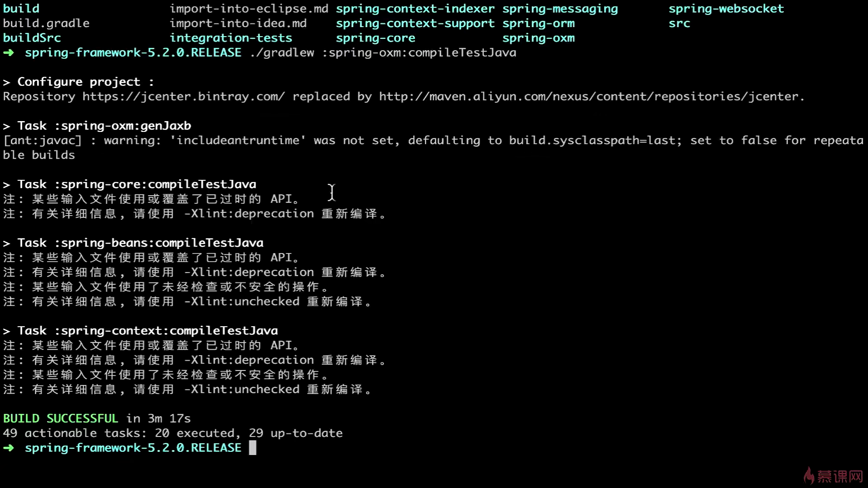Click the buildSrc directory name
This screenshot has height=488, width=868.
[32, 38]
